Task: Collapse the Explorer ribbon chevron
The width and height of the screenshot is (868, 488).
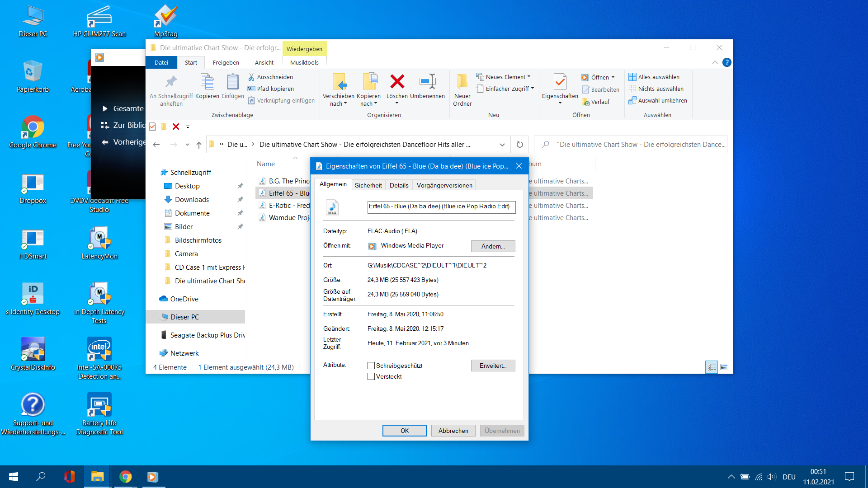Action: point(715,62)
